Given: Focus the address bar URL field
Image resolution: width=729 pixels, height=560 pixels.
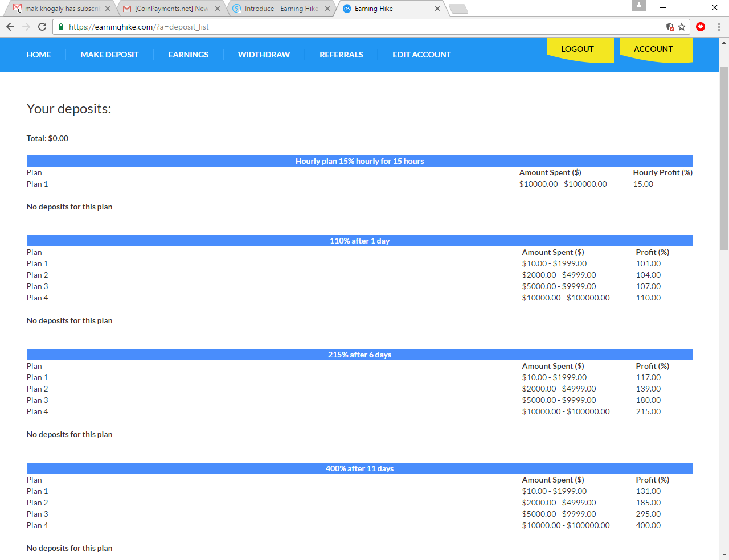Looking at the screenshot, I should (x=364, y=27).
